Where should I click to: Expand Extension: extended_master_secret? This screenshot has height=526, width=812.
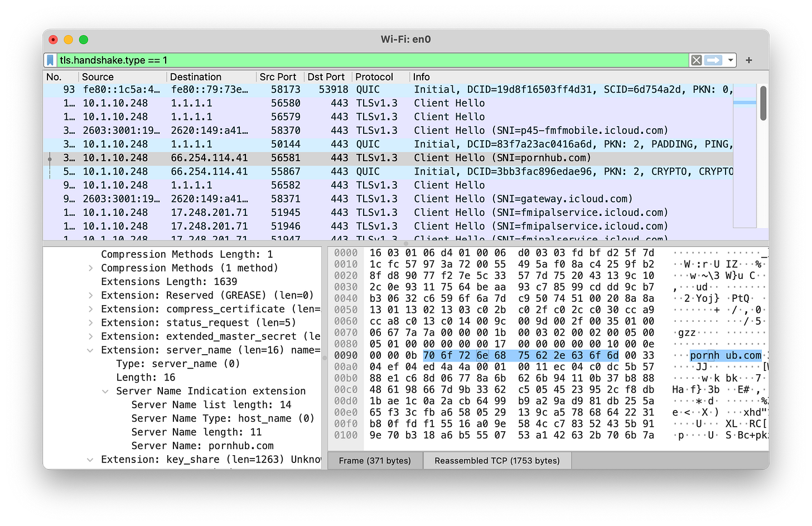coord(91,336)
